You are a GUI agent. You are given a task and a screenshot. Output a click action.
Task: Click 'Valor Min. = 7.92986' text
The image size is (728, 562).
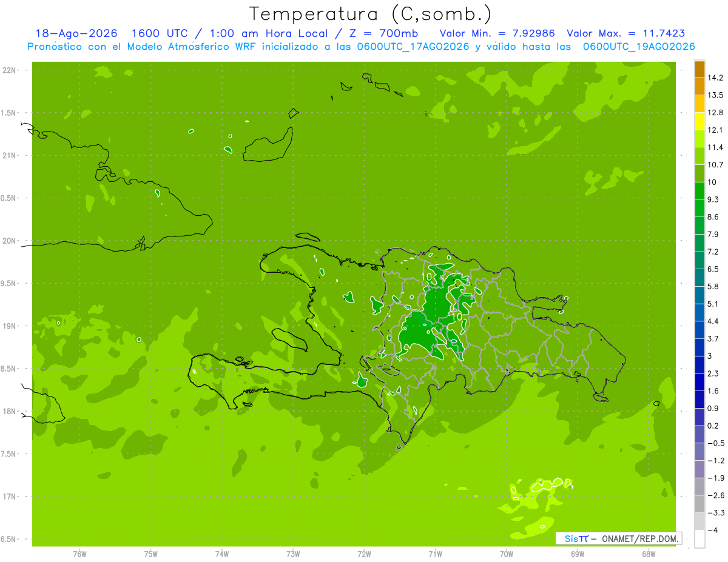[498, 33]
